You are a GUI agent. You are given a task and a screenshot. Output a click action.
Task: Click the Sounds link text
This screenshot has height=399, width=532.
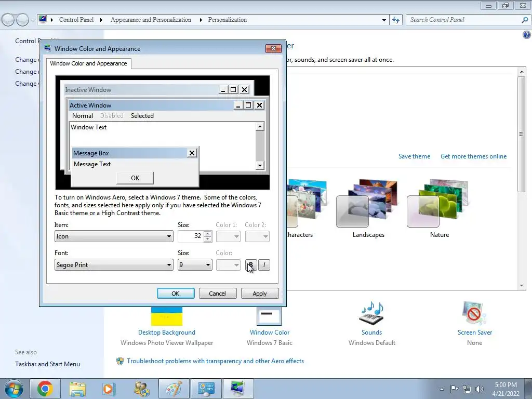coord(371,332)
